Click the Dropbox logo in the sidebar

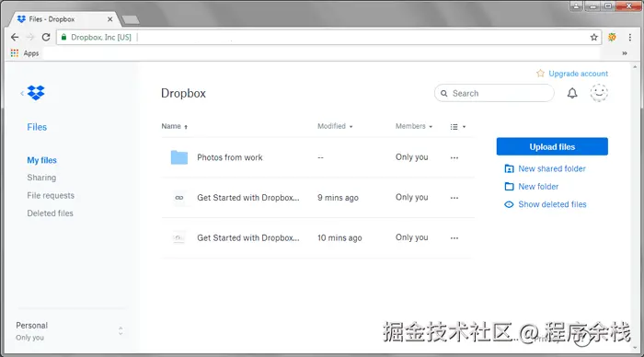(x=36, y=93)
